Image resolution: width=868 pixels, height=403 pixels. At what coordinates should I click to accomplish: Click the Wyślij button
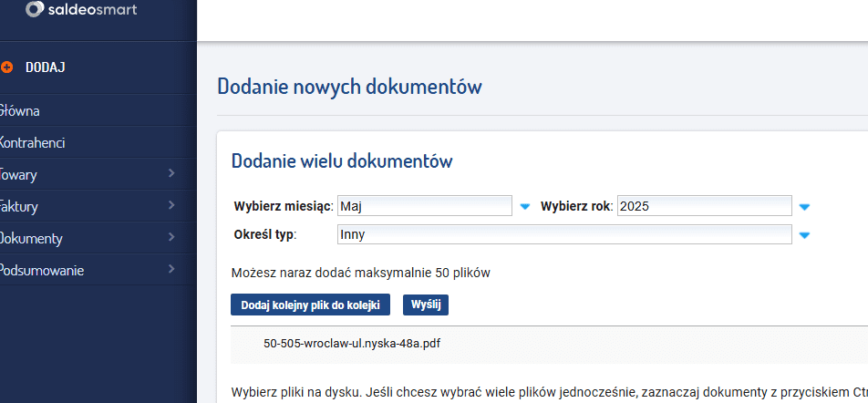coord(426,305)
